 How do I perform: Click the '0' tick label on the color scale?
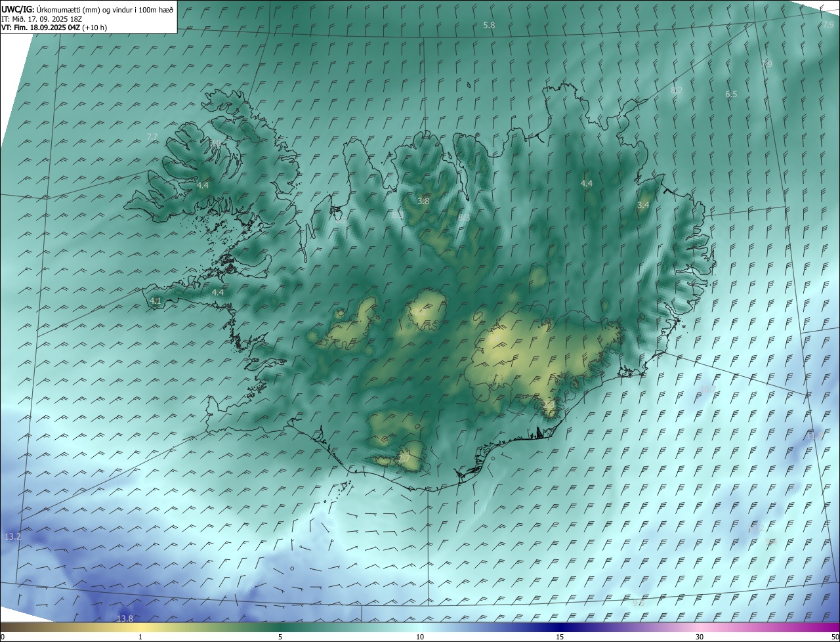pos(3,637)
